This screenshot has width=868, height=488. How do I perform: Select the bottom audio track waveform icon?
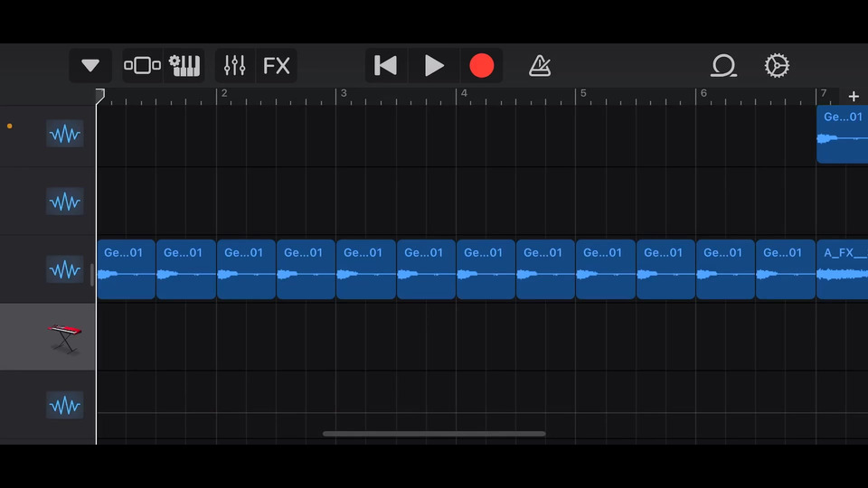pyautogui.click(x=65, y=405)
